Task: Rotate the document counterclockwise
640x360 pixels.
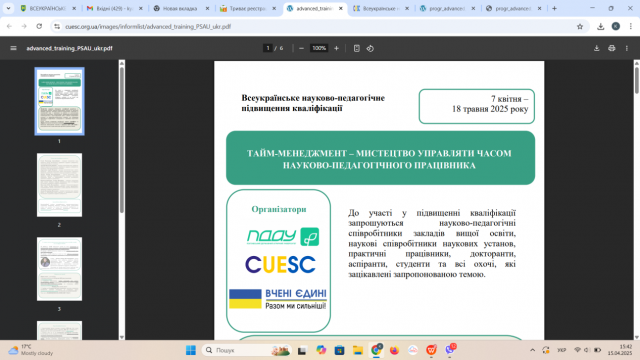Action: point(370,48)
